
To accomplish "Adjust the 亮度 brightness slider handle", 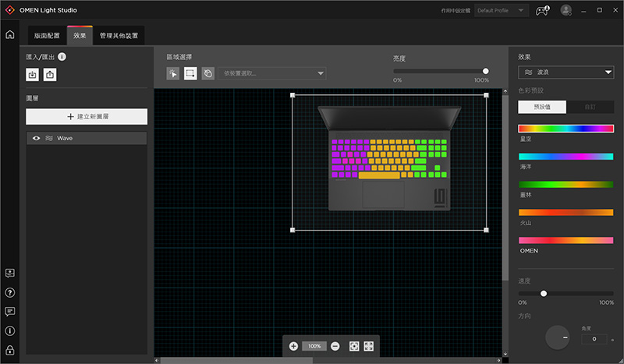I will point(485,71).
